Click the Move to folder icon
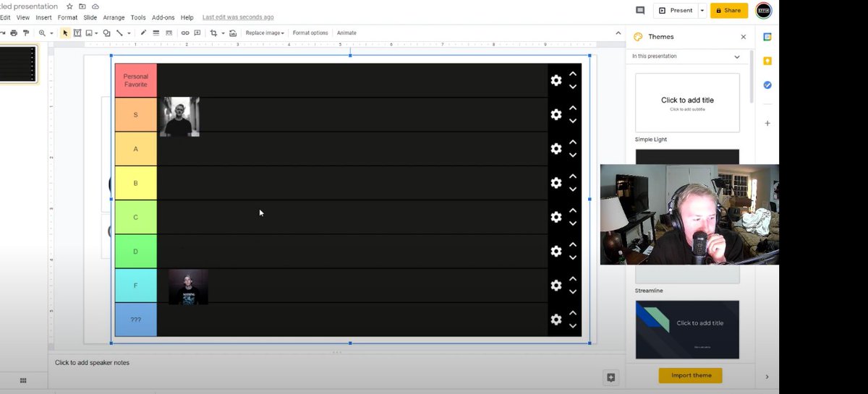This screenshot has height=394, width=868. click(x=82, y=7)
